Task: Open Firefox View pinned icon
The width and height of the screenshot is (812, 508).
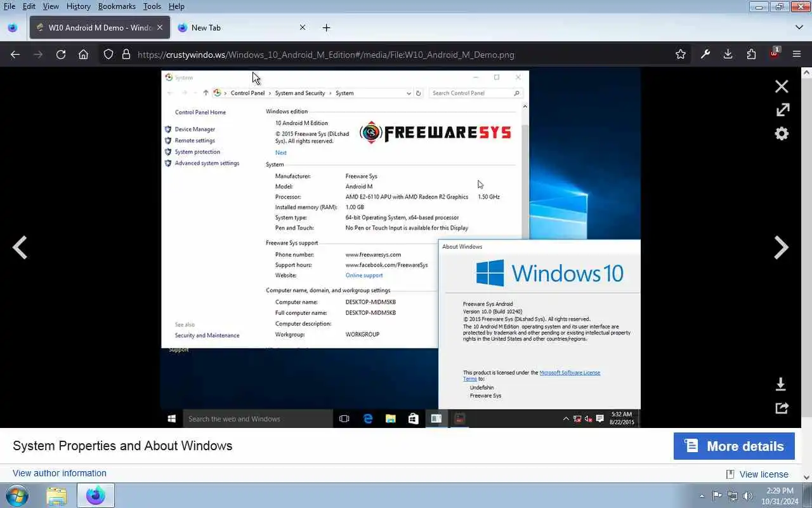Action: coord(12,28)
